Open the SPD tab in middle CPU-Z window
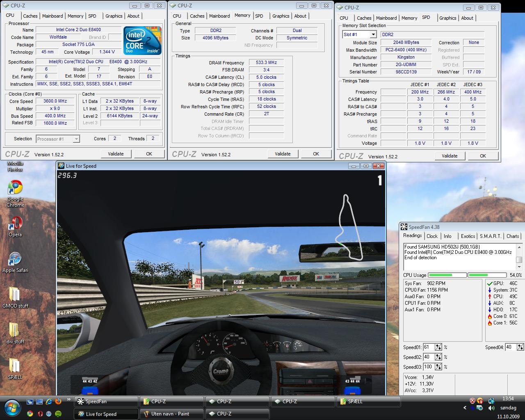 [259, 16]
